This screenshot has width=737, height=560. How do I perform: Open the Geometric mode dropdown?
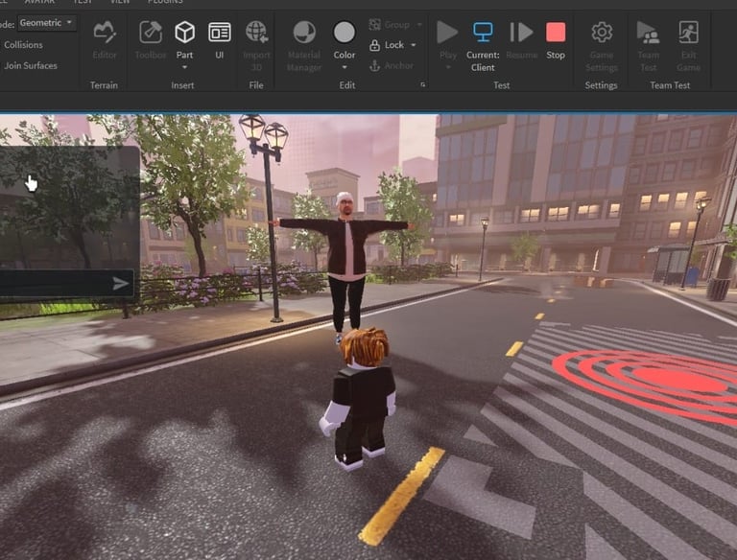tap(46, 23)
